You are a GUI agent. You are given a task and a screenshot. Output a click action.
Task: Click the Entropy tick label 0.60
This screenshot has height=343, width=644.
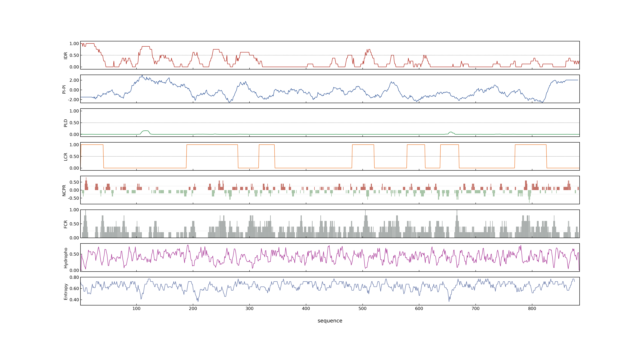74,289
